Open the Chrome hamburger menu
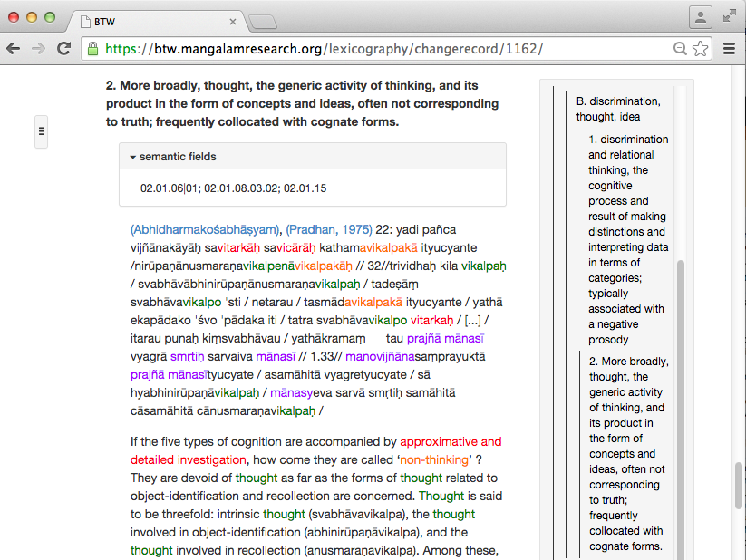This screenshot has height=560, width=746. click(730, 49)
